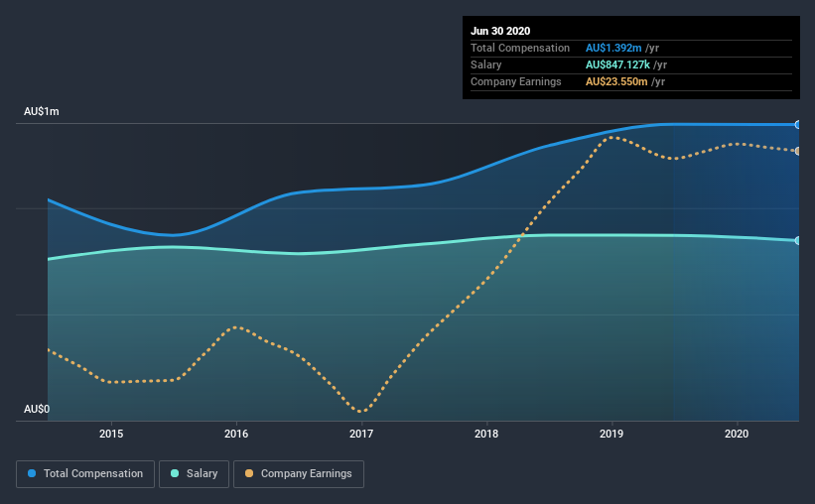
Task: Click the 2017 x-axis label
Action: 361,434
